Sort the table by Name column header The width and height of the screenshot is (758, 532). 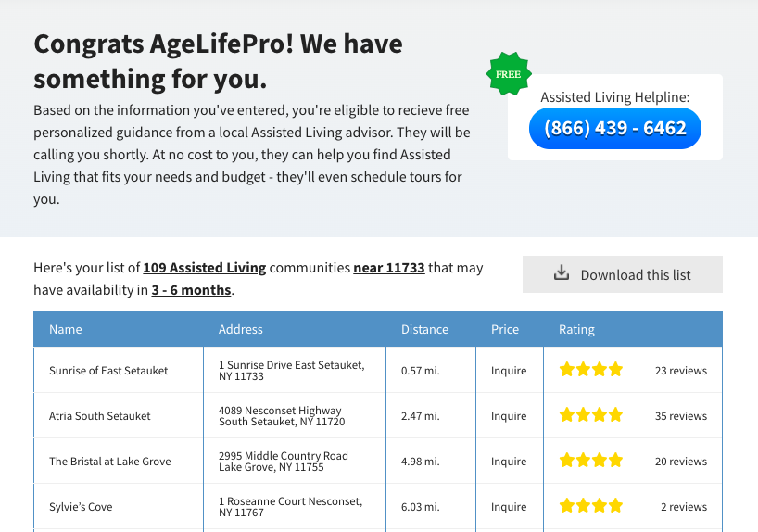point(66,329)
